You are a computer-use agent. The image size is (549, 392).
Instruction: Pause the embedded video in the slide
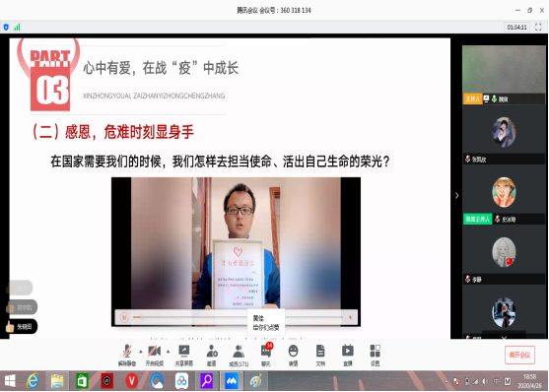(124, 317)
